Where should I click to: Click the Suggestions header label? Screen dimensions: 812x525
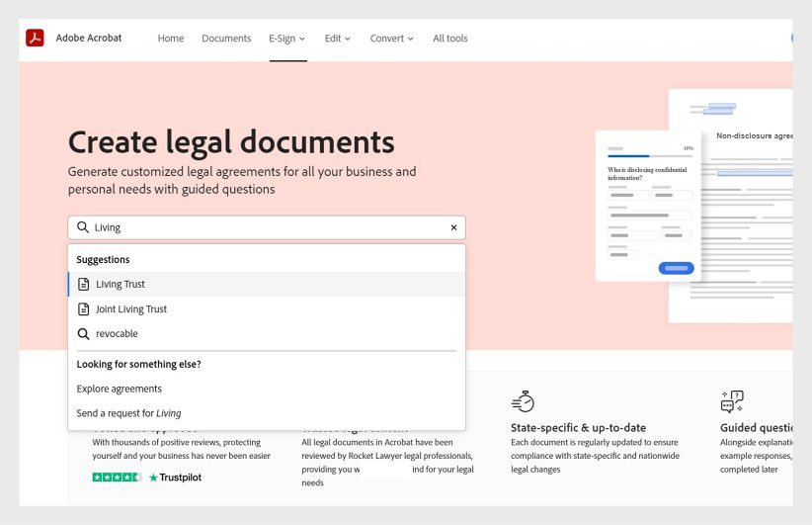pos(103,260)
